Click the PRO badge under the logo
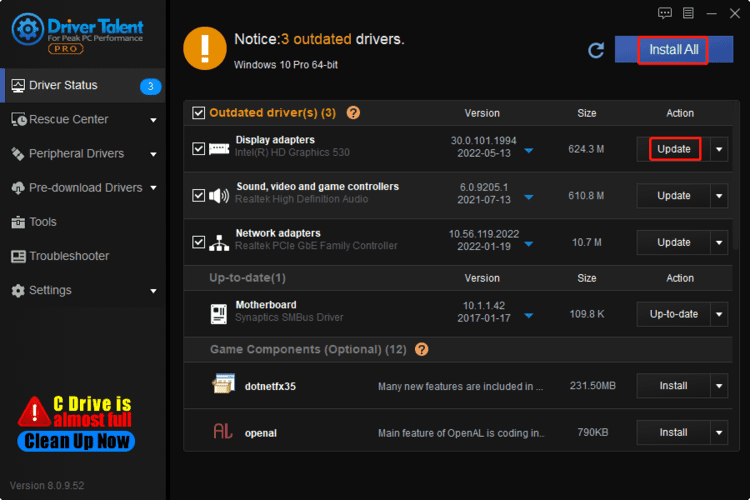Viewport: 750px width, 500px height. tap(66, 48)
